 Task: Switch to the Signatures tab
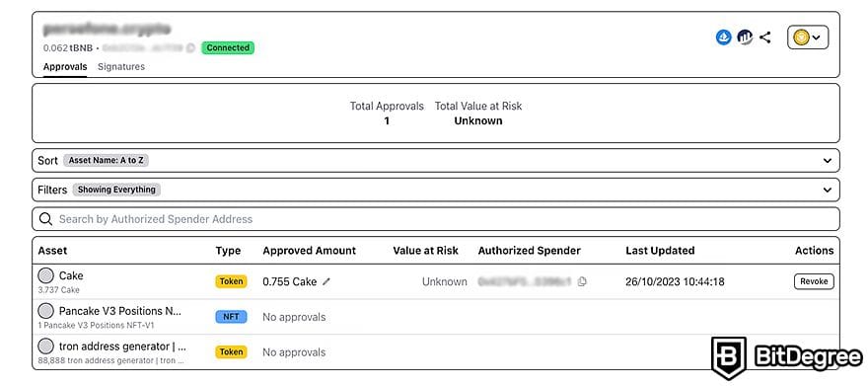(x=121, y=67)
